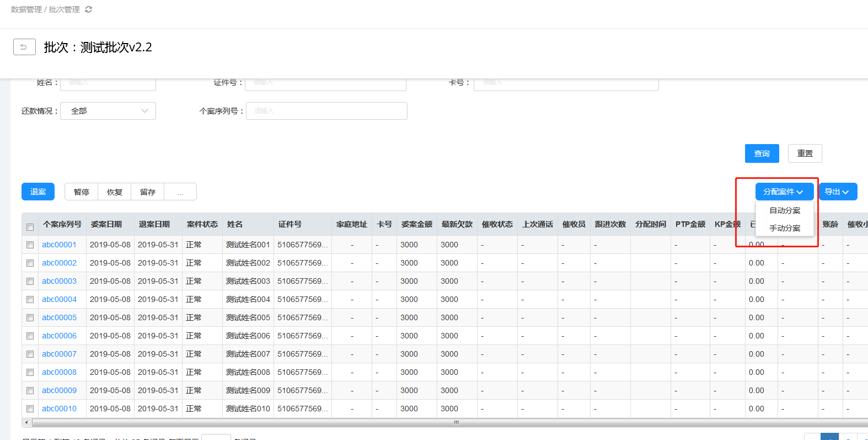Toggle the select-all checkbox in table header
Viewport: 868px width, 440px height.
[x=30, y=227]
